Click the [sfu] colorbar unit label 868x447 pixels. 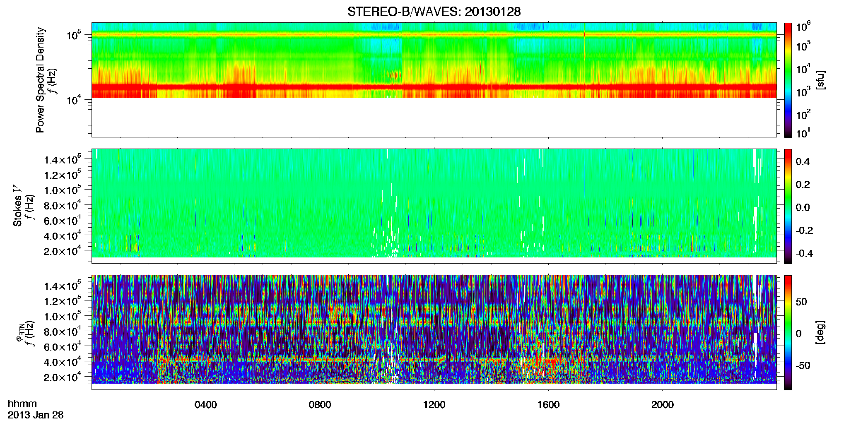pos(820,80)
